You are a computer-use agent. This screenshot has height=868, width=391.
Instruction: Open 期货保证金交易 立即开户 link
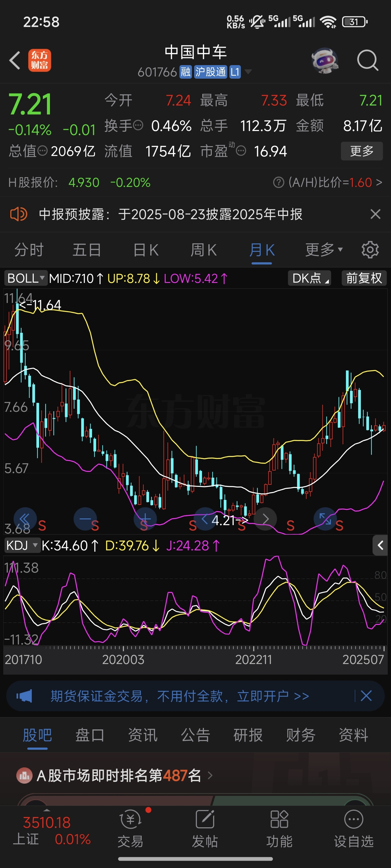[x=179, y=696]
